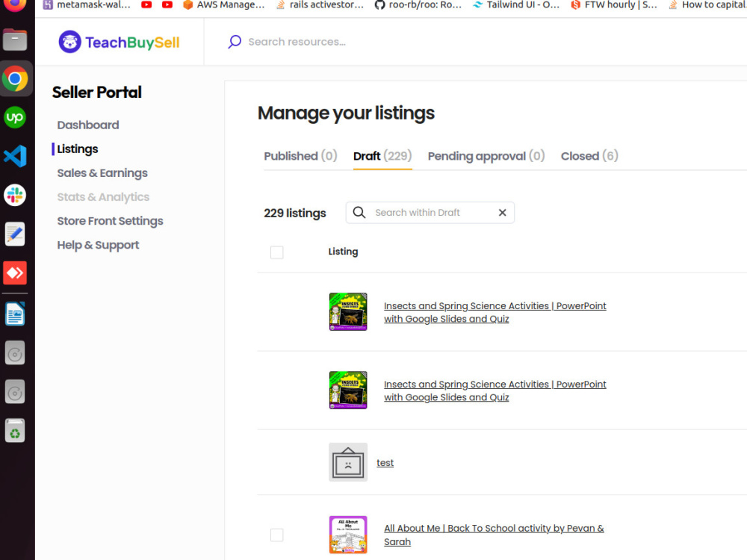Switch to the Published tab
Screen dimensions: 747x560
[300, 156]
